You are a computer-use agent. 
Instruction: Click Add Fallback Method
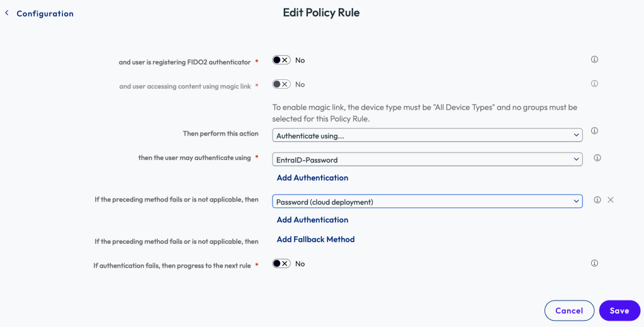click(x=315, y=239)
